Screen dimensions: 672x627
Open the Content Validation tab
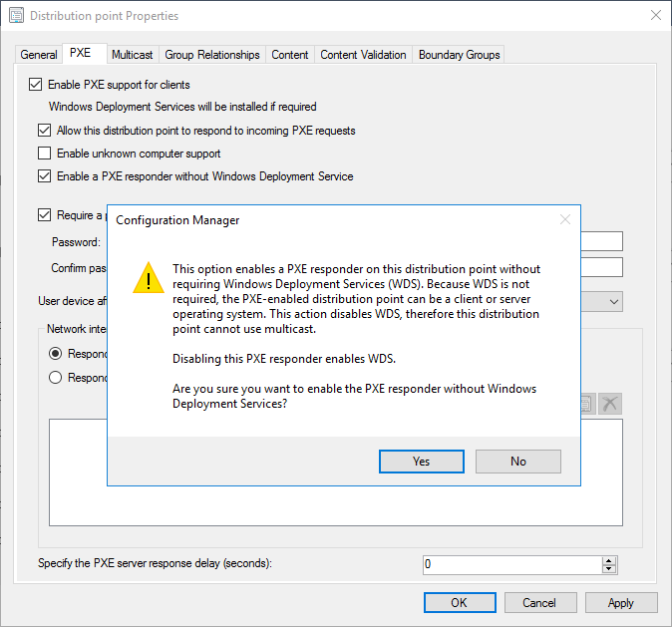363,55
